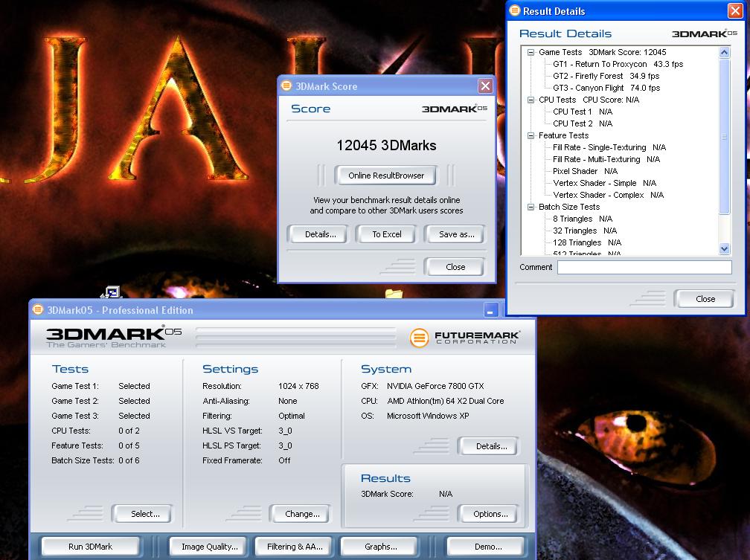Select Fill Rate - Multi-Texturing row
This screenshot has height=560, width=750.
coord(606,160)
